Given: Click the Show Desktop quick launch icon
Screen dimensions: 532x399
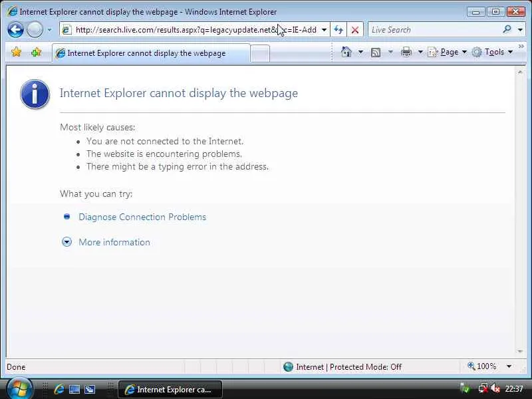Looking at the screenshot, I should 74,389.
